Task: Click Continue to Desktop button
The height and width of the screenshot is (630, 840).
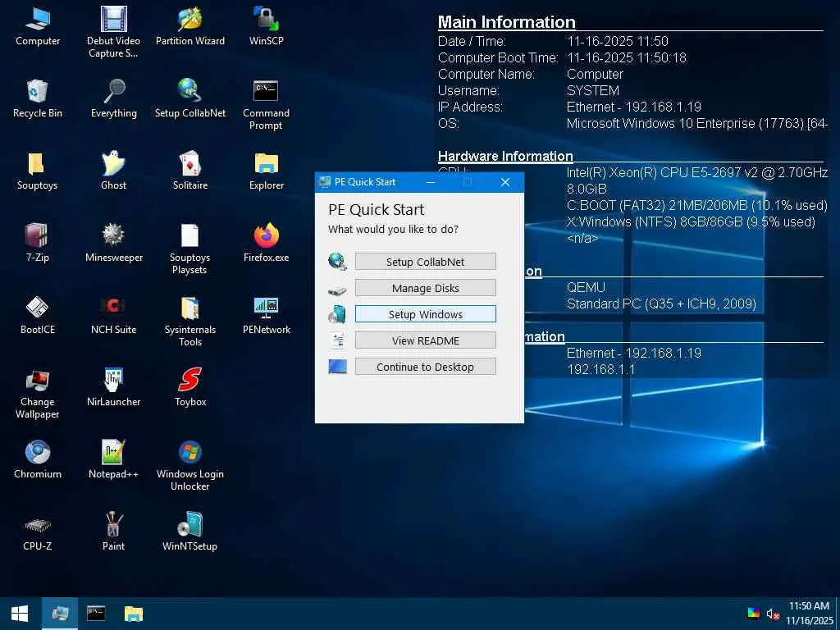Action: (426, 367)
